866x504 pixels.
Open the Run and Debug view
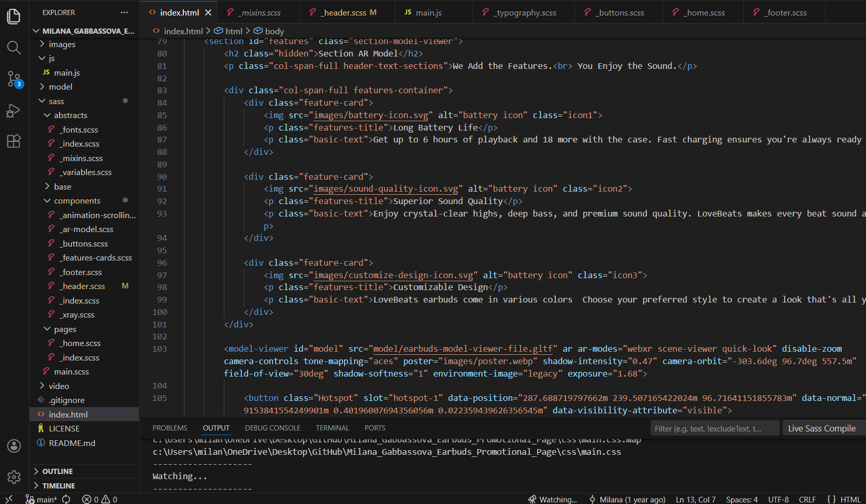click(13, 110)
